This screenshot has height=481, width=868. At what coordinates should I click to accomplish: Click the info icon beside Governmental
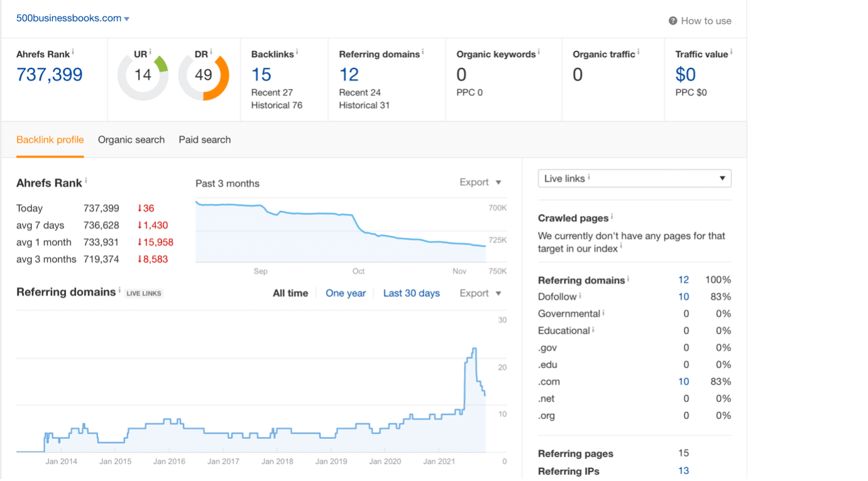[603, 313]
